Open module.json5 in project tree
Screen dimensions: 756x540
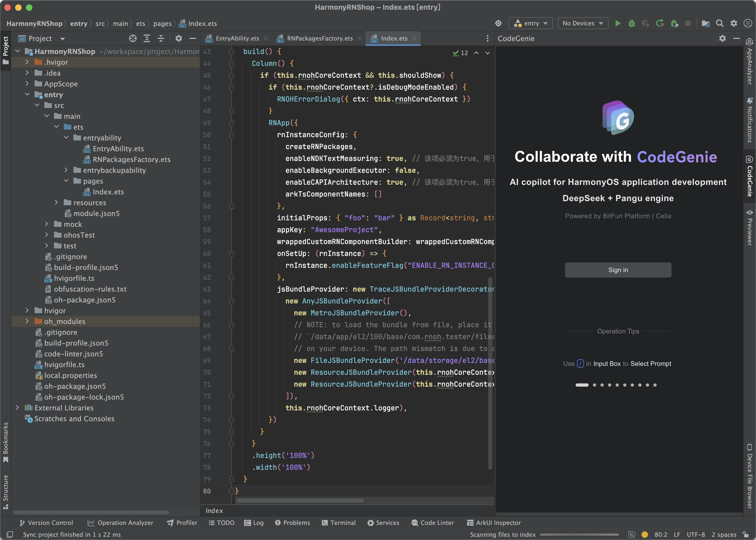96,214
